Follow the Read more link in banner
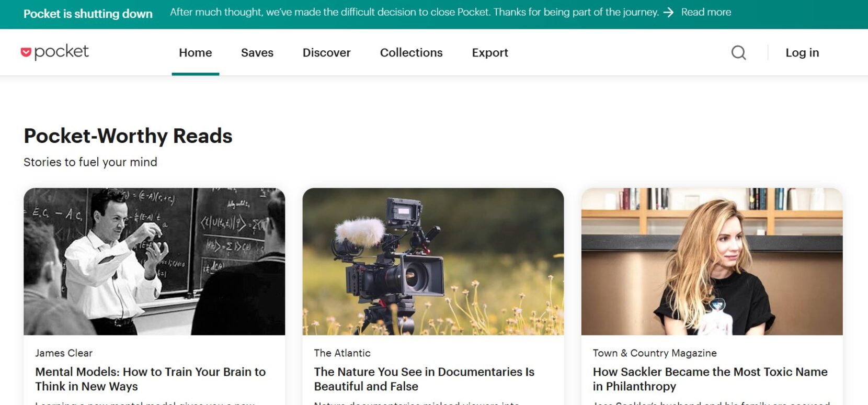This screenshot has height=405, width=868. pos(706,12)
